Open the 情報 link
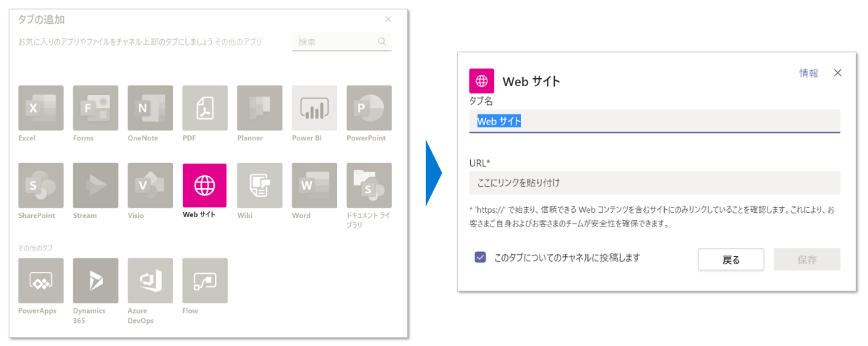This screenshot has width=868, height=346. 809,73
